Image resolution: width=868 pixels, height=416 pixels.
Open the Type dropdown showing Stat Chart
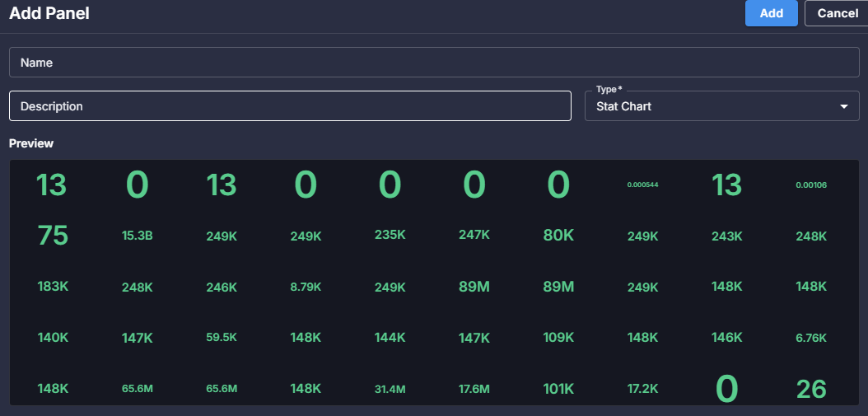click(x=722, y=105)
